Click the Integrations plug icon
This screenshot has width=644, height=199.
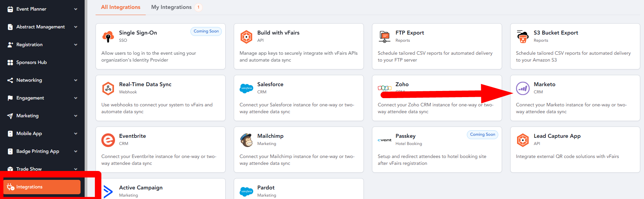pos(11,187)
